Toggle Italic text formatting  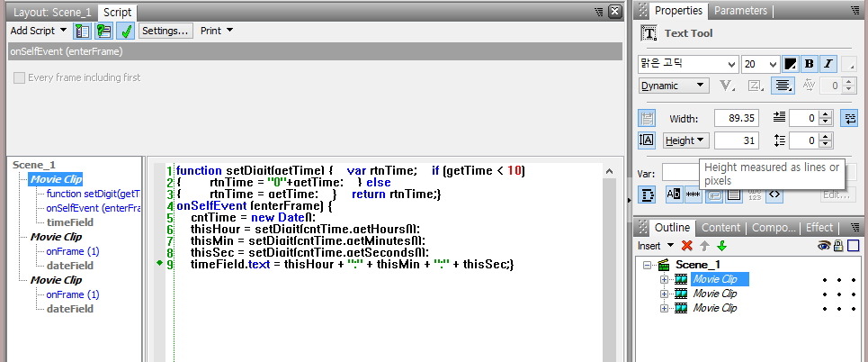(x=828, y=64)
